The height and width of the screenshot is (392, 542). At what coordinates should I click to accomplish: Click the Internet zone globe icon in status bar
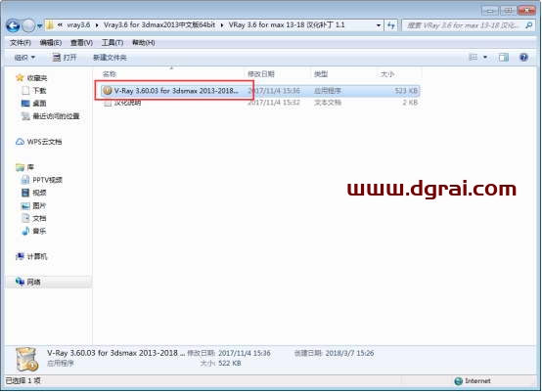pyautogui.click(x=458, y=381)
